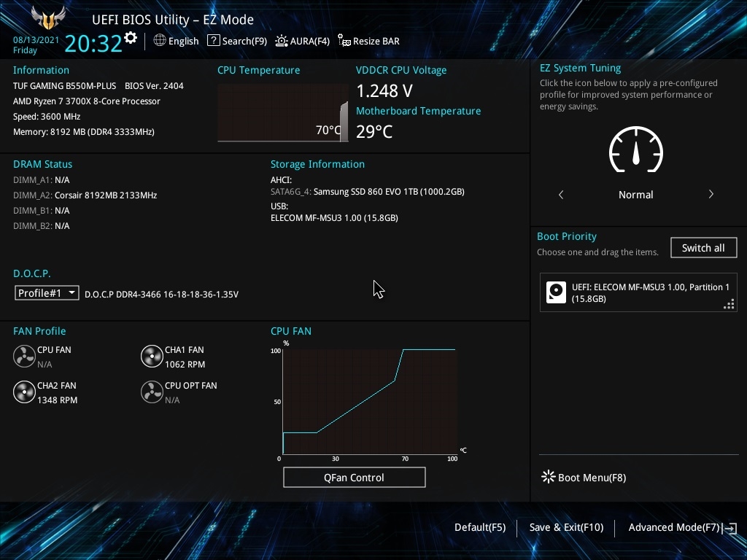This screenshot has width=747, height=560.
Task: Click Save & Exit(F10)
Action: [x=566, y=527]
